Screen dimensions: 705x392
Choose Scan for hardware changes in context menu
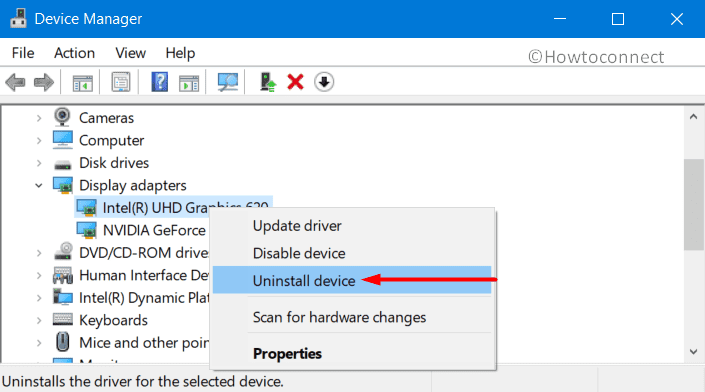[x=352, y=317]
